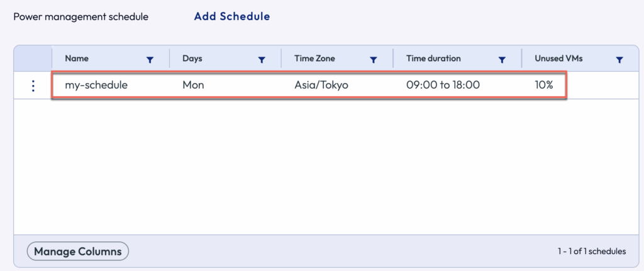This screenshot has height=271, width=644.
Task: Filter the Unused VMs column
Action: tap(619, 60)
